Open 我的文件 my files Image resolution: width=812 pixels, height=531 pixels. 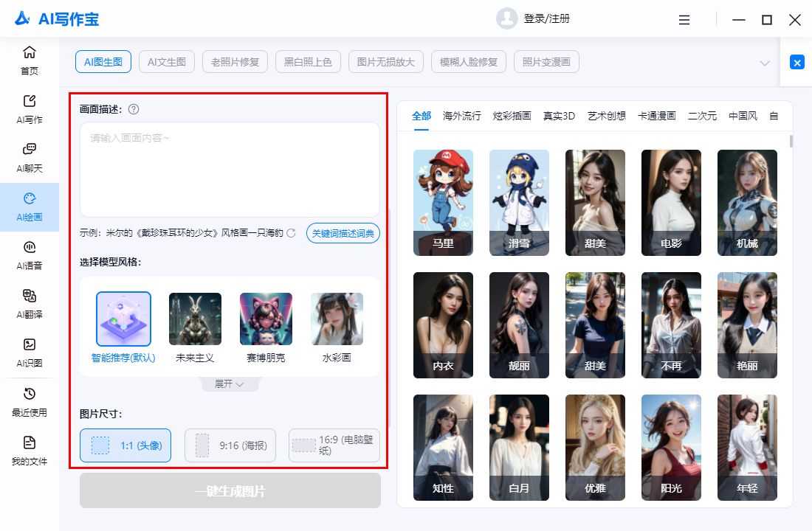tap(30, 451)
